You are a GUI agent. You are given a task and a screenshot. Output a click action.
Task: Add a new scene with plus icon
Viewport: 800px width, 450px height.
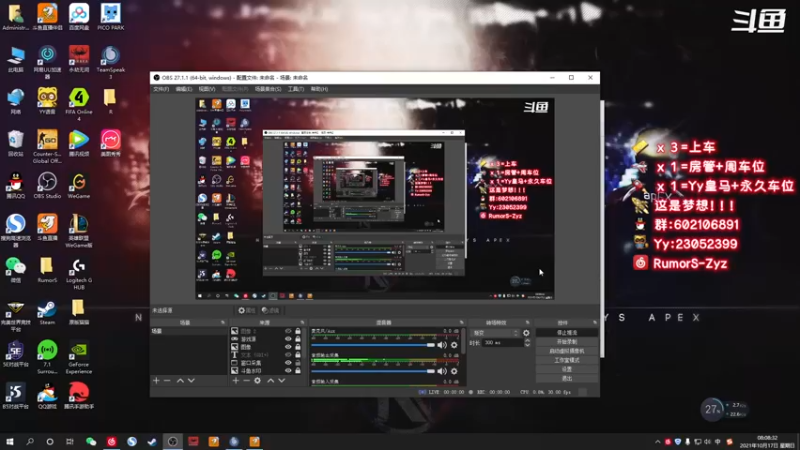[x=156, y=381]
